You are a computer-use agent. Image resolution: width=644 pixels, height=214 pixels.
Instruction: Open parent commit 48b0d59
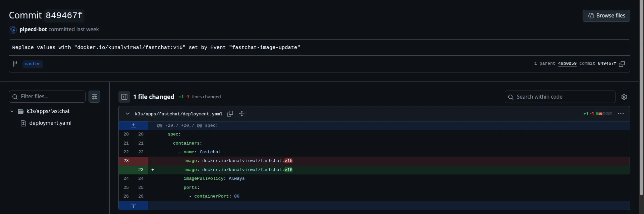[x=567, y=63]
